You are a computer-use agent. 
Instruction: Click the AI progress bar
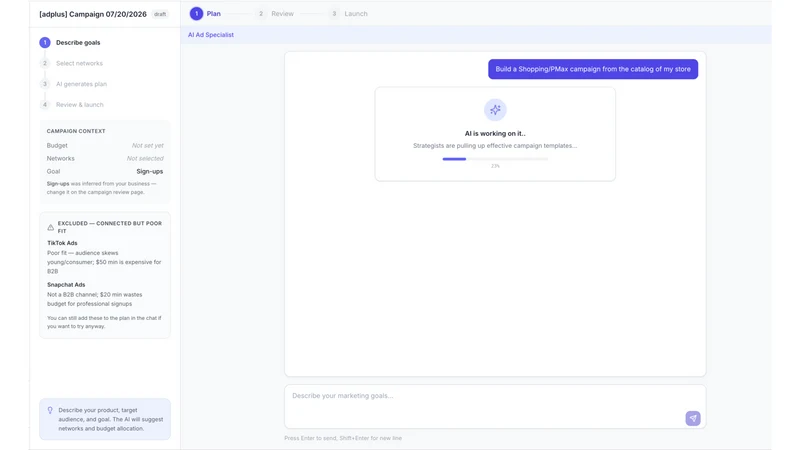point(495,159)
